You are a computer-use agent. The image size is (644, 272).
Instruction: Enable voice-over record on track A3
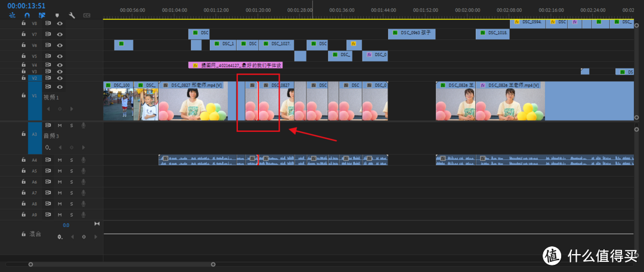coord(83,125)
